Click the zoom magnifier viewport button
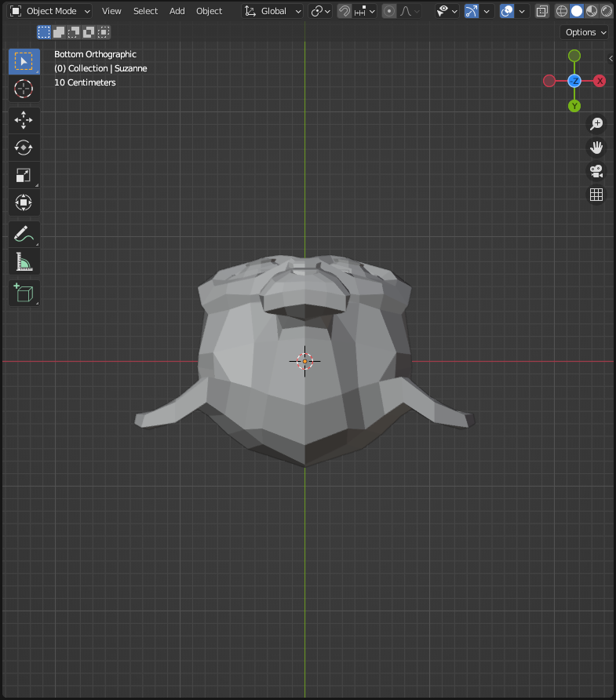The image size is (616, 700). click(x=596, y=124)
